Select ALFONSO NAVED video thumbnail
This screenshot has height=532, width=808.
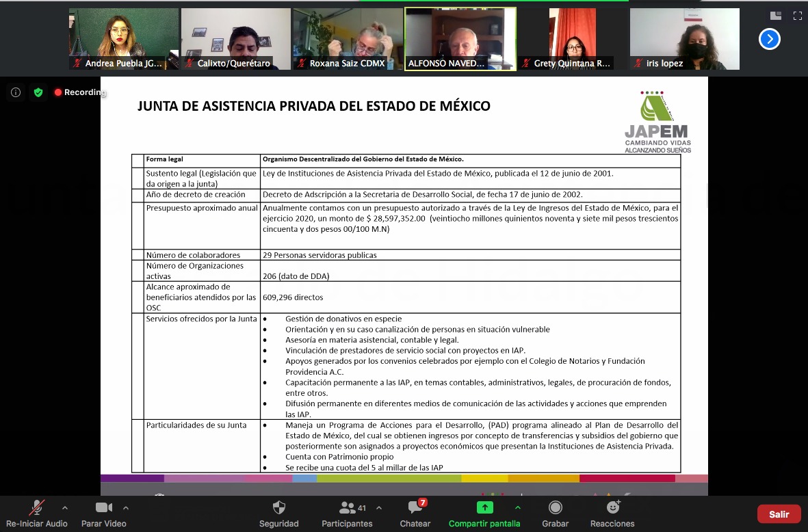coord(460,39)
